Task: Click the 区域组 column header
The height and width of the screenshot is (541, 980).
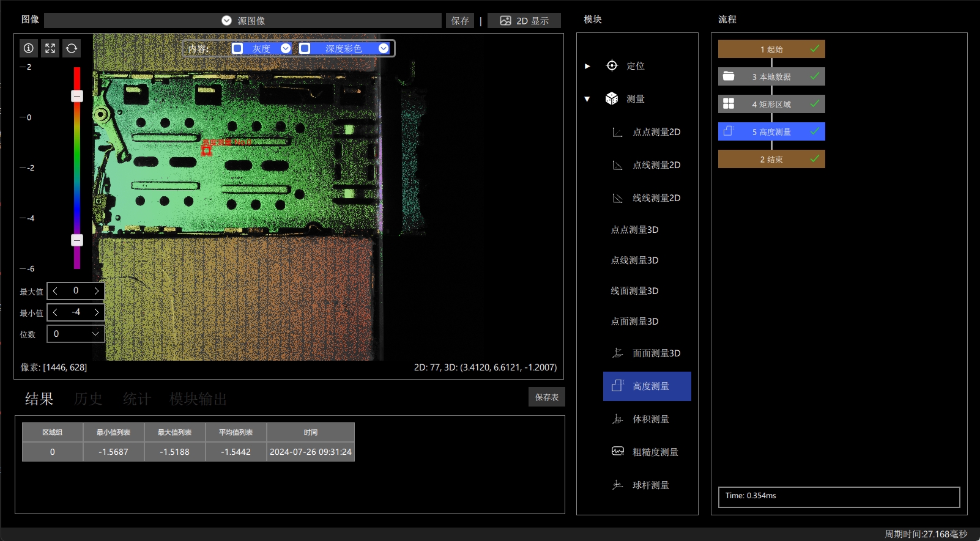Action: click(x=53, y=432)
